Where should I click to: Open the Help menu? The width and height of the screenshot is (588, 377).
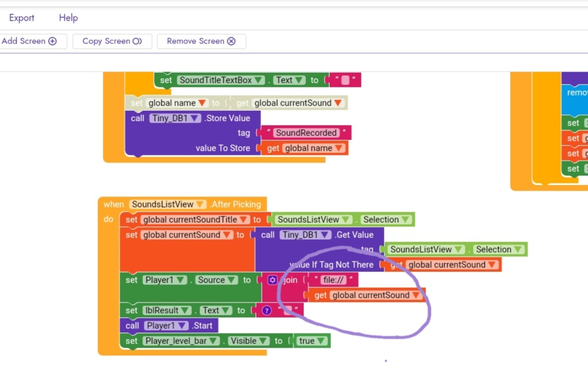click(68, 18)
